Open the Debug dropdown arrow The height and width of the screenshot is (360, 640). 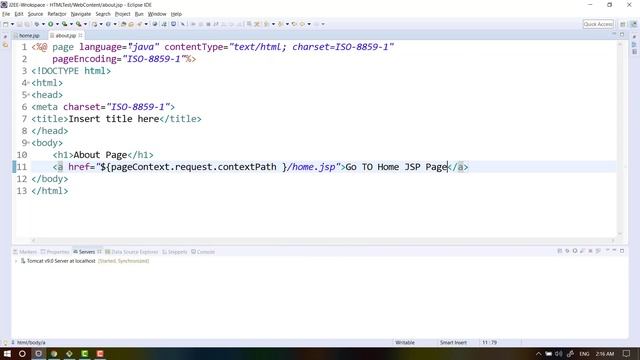click(43, 24)
